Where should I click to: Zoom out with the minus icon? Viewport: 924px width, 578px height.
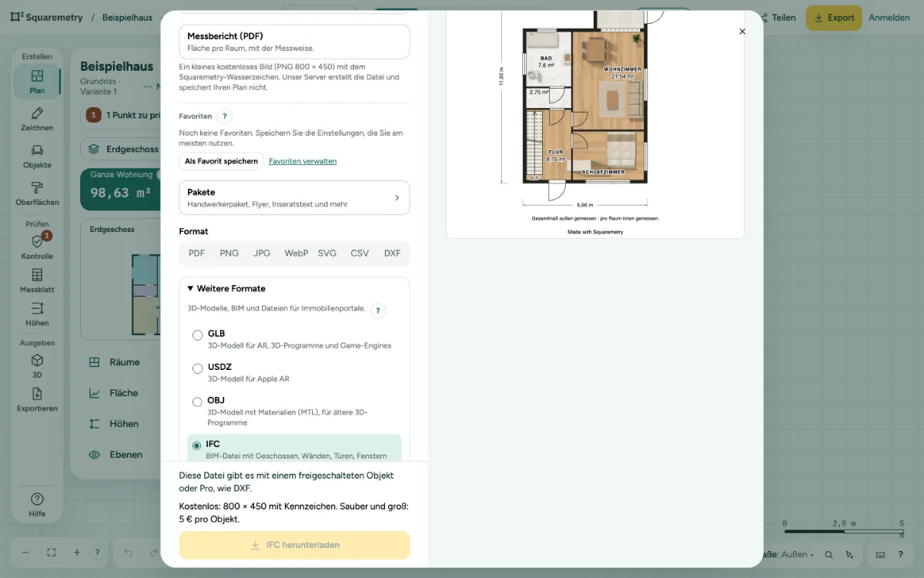pos(25,553)
